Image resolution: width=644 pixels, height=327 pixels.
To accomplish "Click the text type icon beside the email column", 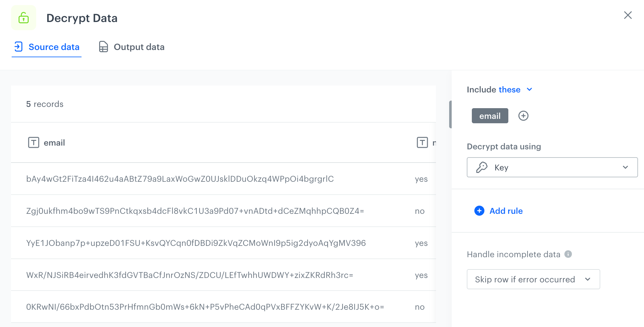I will click(34, 142).
